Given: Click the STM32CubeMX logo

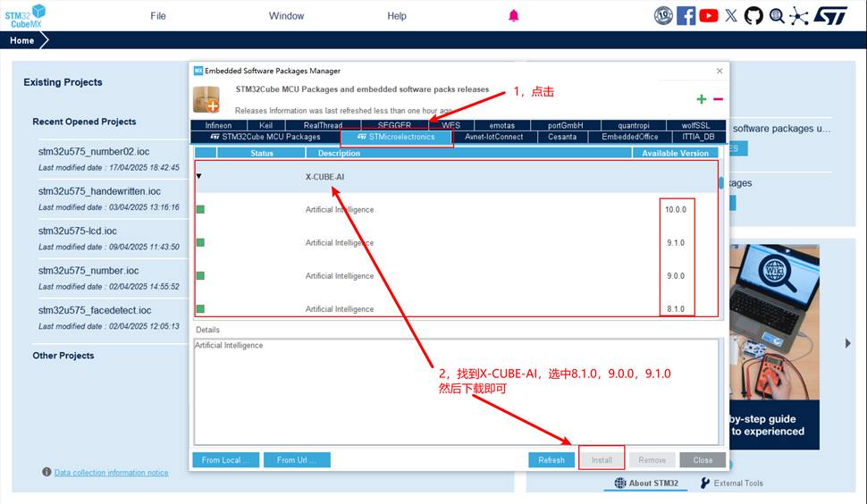Looking at the screenshot, I should (25, 16).
